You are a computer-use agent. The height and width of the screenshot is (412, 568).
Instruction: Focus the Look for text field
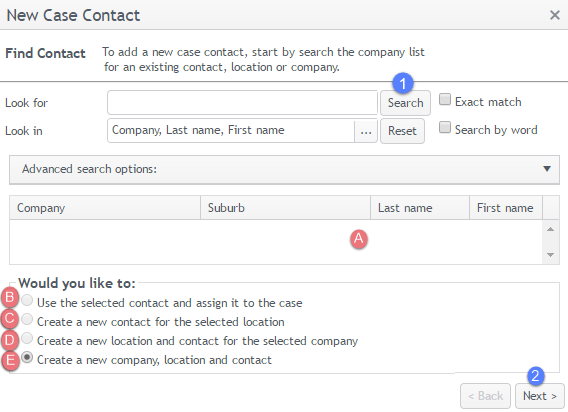(242, 103)
